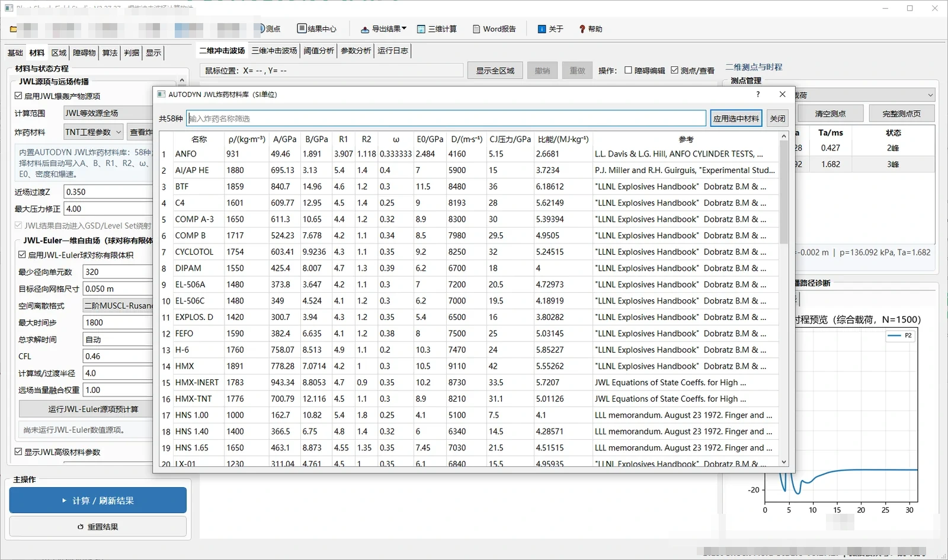This screenshot has width=948, height=560.
Task: Expand the 导出结果 dropdown arrow
Action: 404,28
